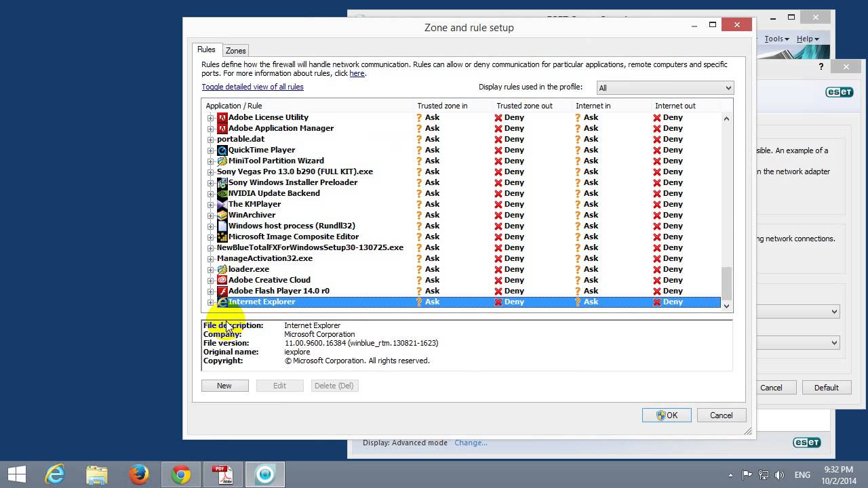Click the QuickTime Player icon
This screenshot has height=488, width=868.
click(x=222, y=150)
